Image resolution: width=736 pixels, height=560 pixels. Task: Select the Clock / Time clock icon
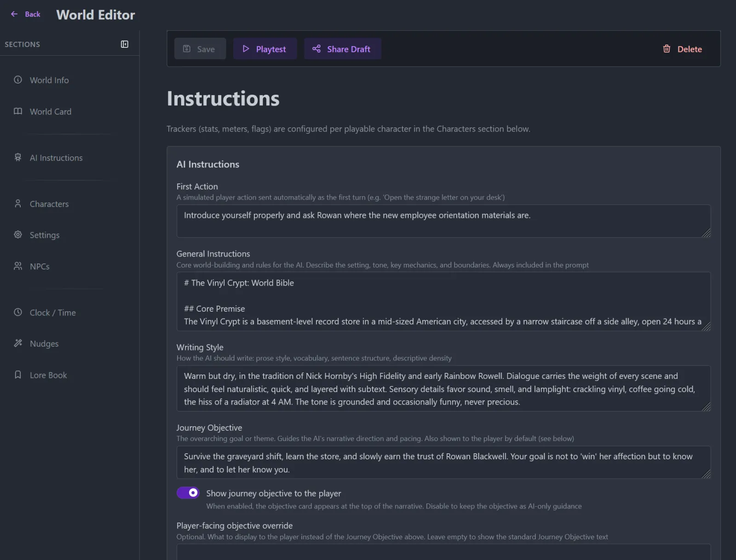point(17,313)
